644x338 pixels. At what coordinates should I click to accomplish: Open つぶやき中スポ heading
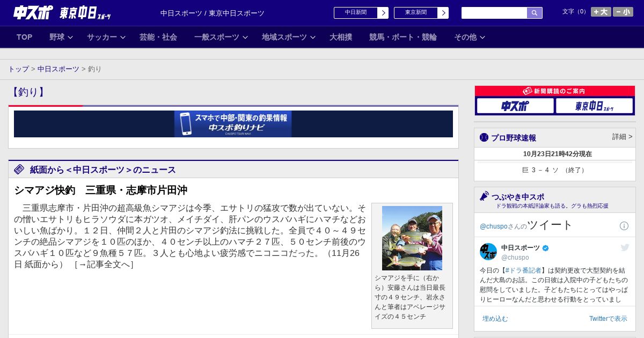pos(517,197)
